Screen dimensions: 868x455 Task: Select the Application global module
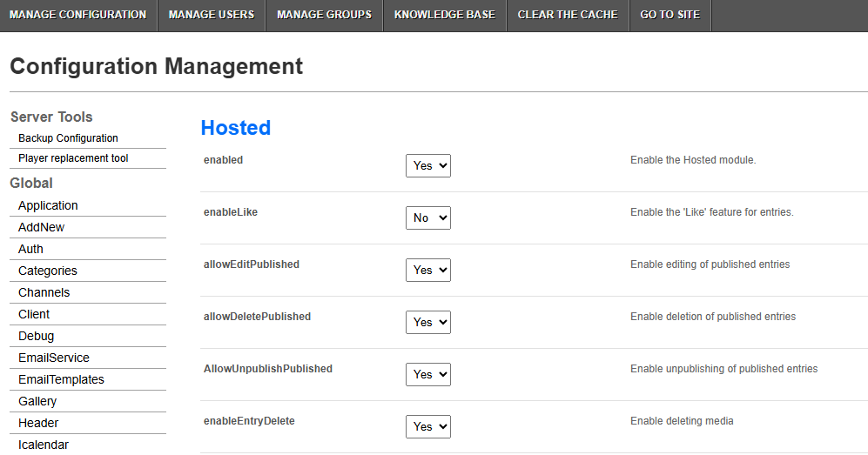tap(48, 205)
